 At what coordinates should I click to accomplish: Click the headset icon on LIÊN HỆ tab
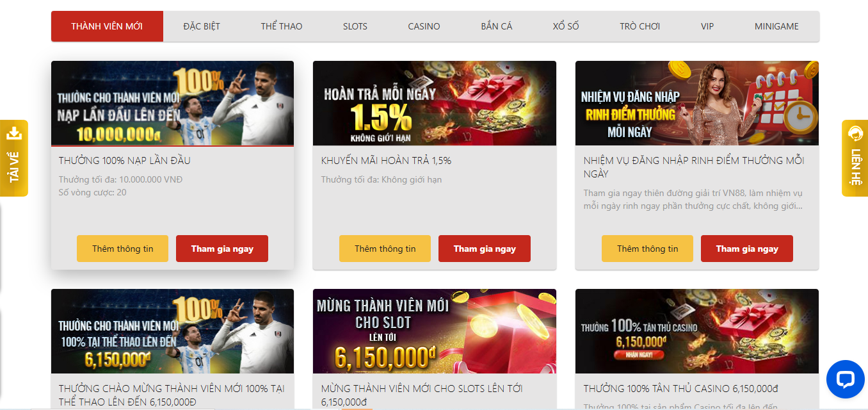[x=855, y=134]
